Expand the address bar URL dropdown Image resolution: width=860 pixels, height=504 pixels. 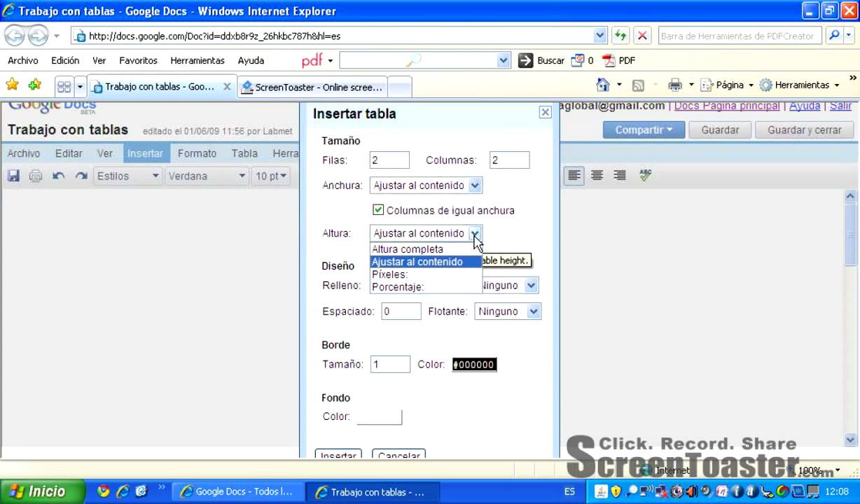600,36
